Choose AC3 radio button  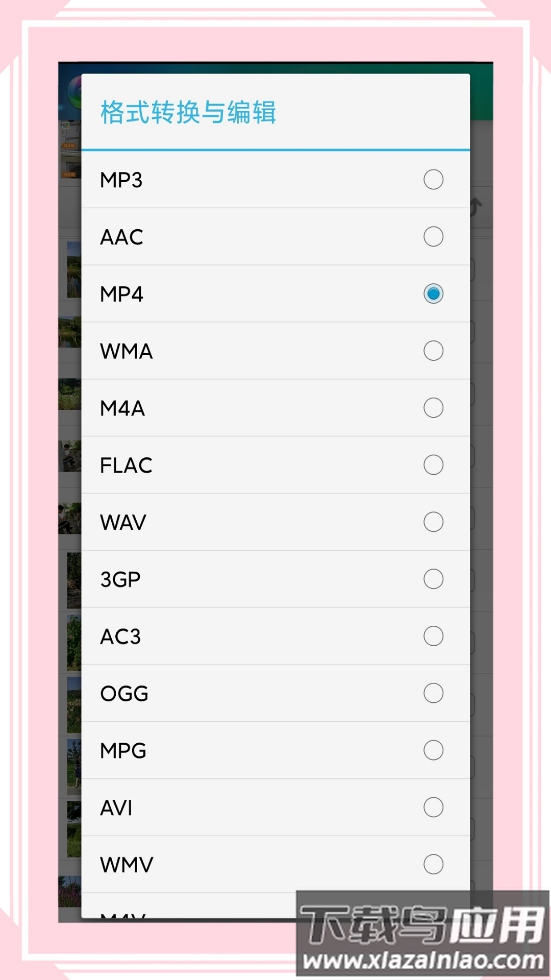433,636
